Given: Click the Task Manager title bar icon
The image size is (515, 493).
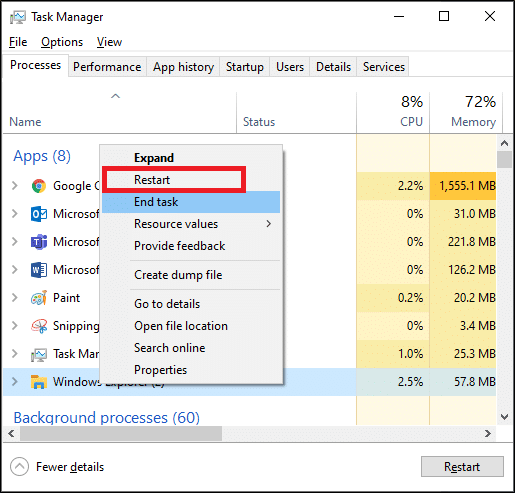Looking at the screenshot, I should point(18,17).
